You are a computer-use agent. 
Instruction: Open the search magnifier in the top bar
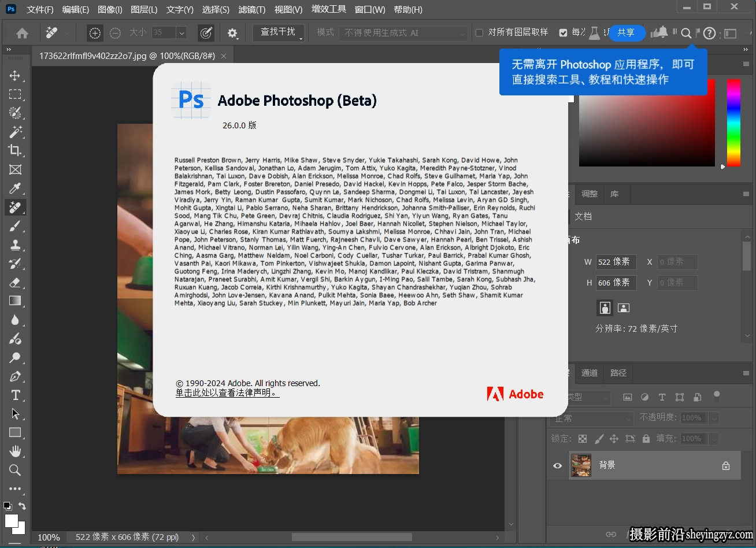[686, 34]
